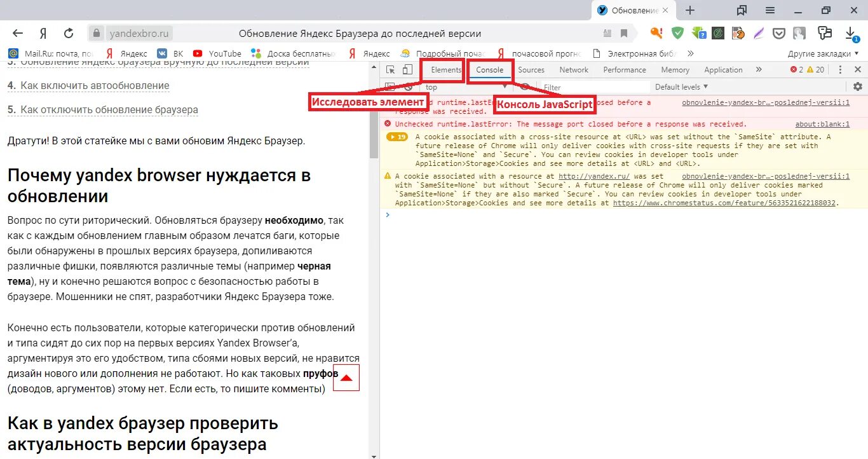Open Console settings gear
The height and width of the screenshot is (459, 868).
pyautogui.click(x=858, y=86)
